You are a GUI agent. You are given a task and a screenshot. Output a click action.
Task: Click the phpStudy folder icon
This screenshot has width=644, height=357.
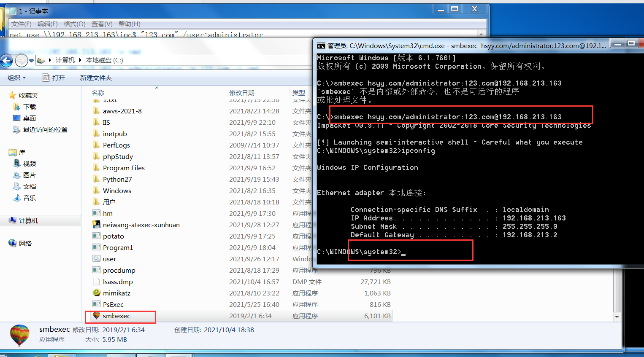(97, 156)
